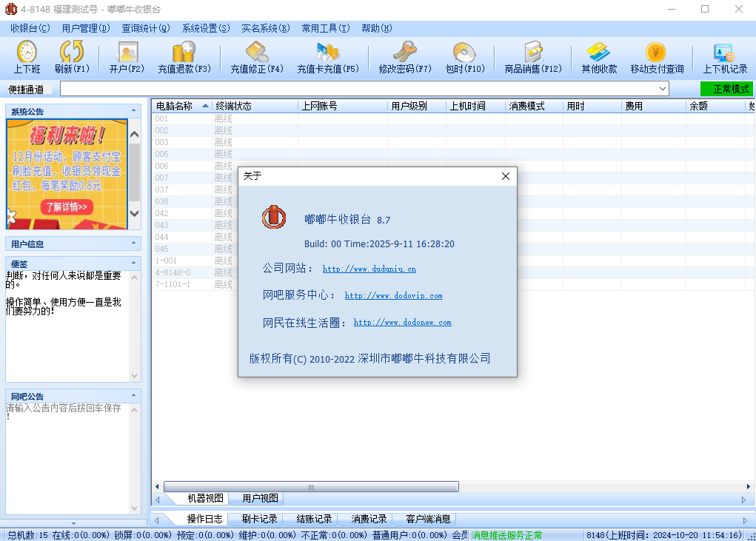Collapse the 网吧公告 panel
756x541 pixels.
coord(133,395)
